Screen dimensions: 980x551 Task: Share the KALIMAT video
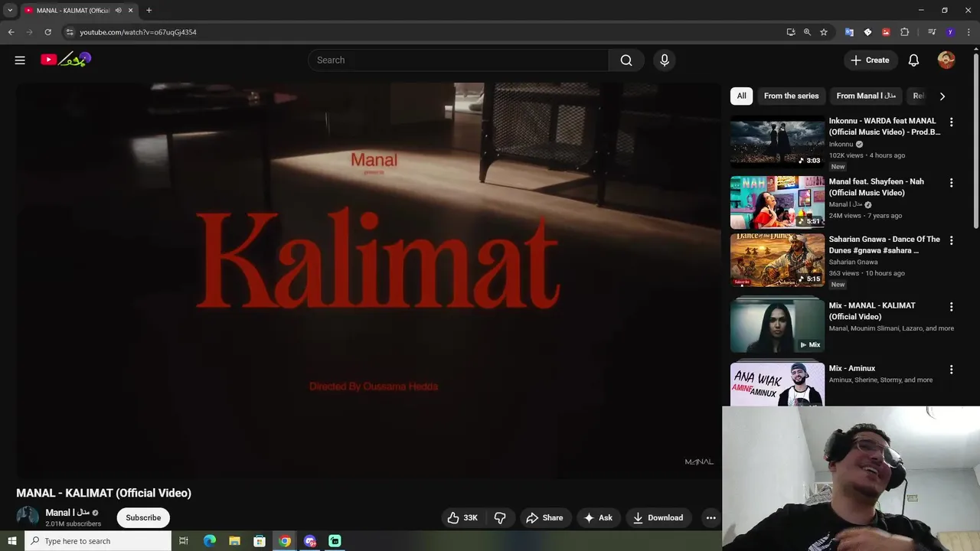coord(544,517)
